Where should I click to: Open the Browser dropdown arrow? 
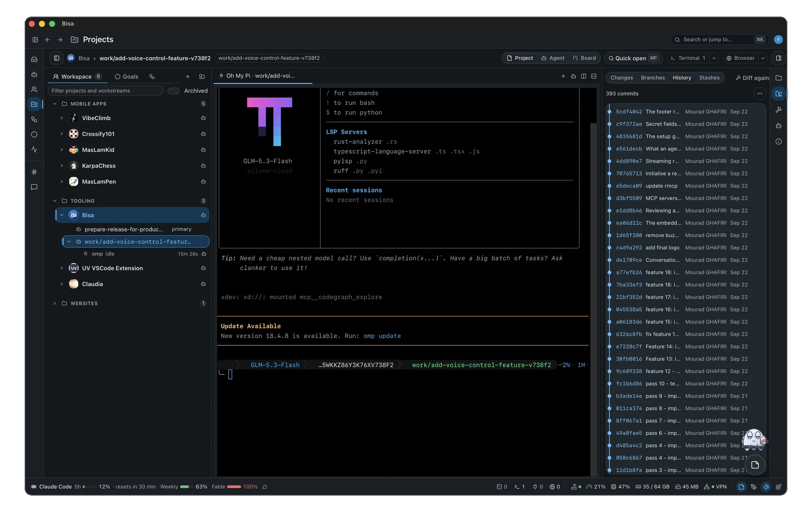coord(763,58)
